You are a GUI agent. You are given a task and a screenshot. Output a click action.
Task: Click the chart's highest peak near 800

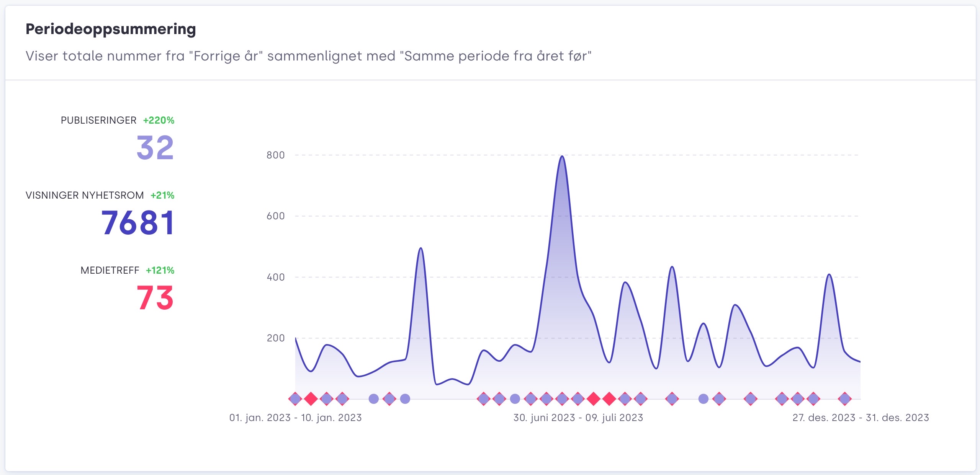click(x=562, y=157)
